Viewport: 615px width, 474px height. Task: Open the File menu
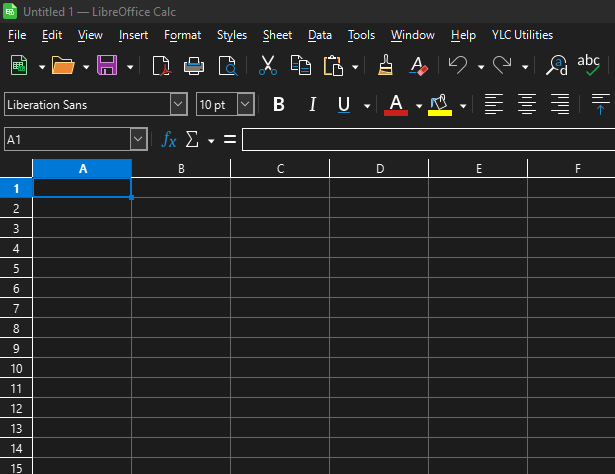[x=17, y=35]
